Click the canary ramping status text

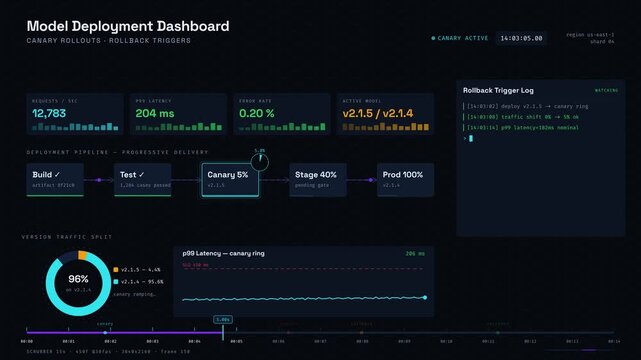(x=134, y=294)
